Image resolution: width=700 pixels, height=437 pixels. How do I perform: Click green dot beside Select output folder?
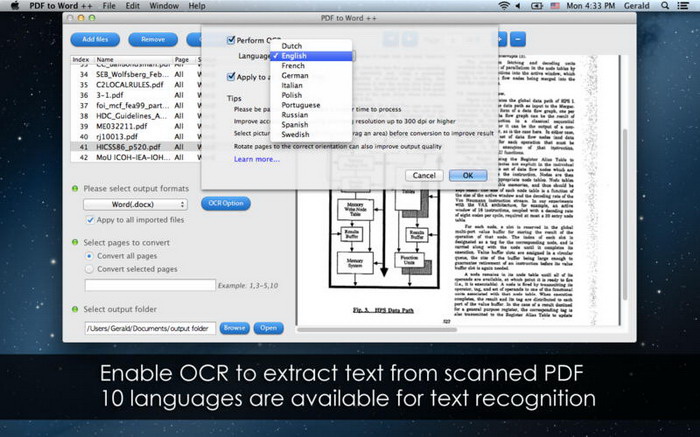coord(75,309)
